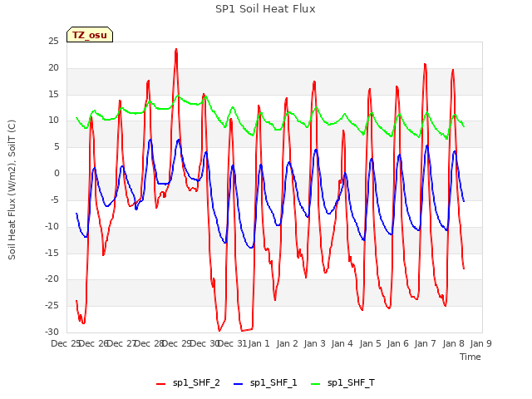Click the blue sp1_SHF_1 legend line swatch

239,384
